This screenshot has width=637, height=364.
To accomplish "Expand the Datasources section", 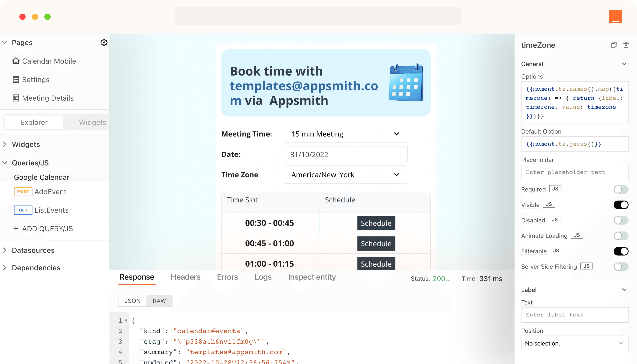I will pyautogui.click(x=4, y=250).
